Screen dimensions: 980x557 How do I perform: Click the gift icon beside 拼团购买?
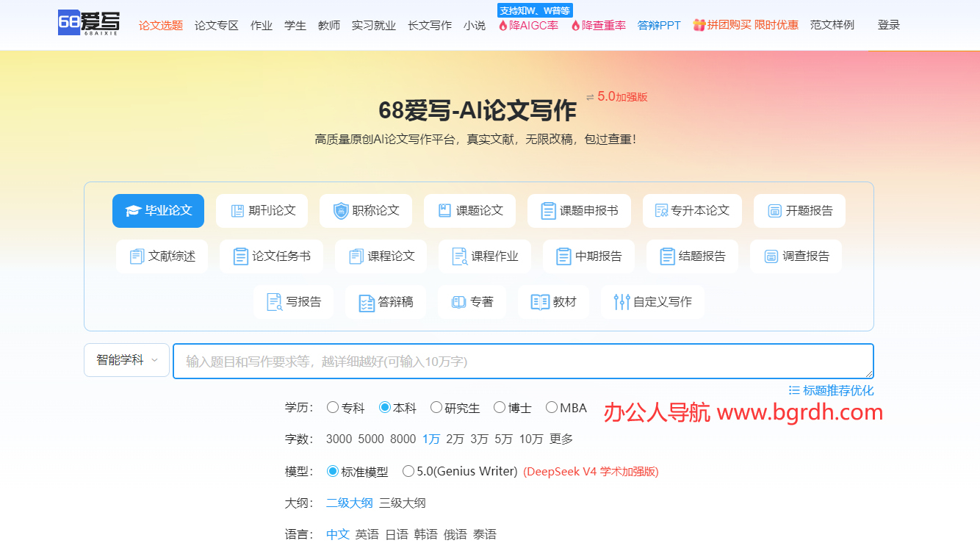(699, 25)
